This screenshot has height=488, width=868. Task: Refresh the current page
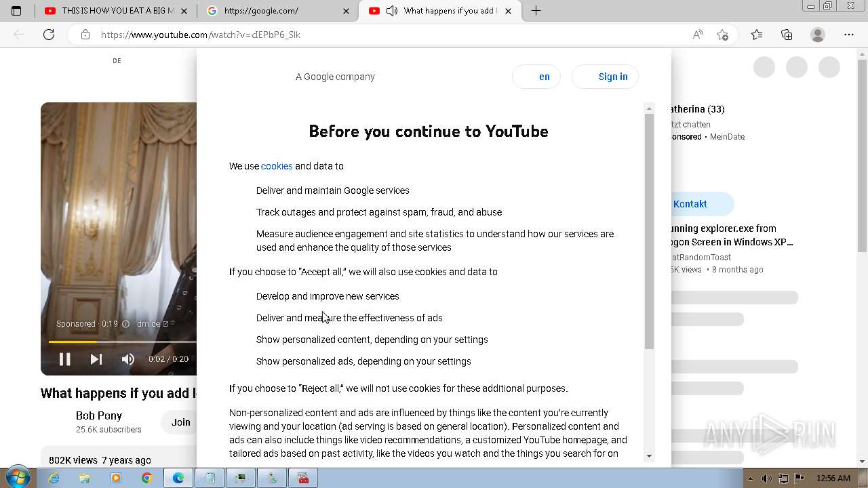pyautogui.click(x=49, y=35)
